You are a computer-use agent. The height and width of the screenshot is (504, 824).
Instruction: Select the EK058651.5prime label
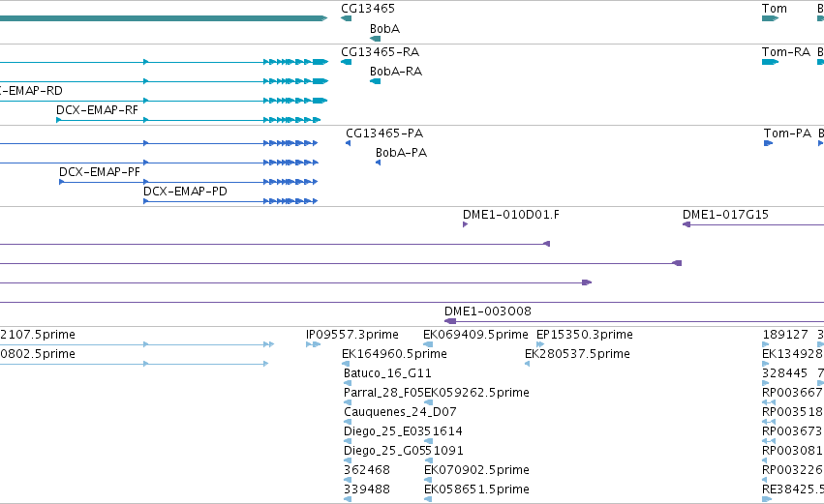pos(476,489)
